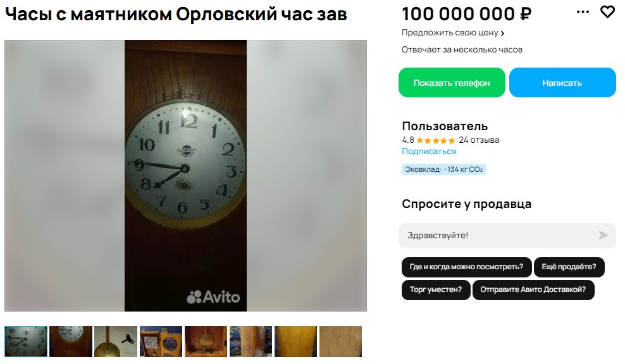Select 'Торг уместен?' quick question

(x=436, y=289)
